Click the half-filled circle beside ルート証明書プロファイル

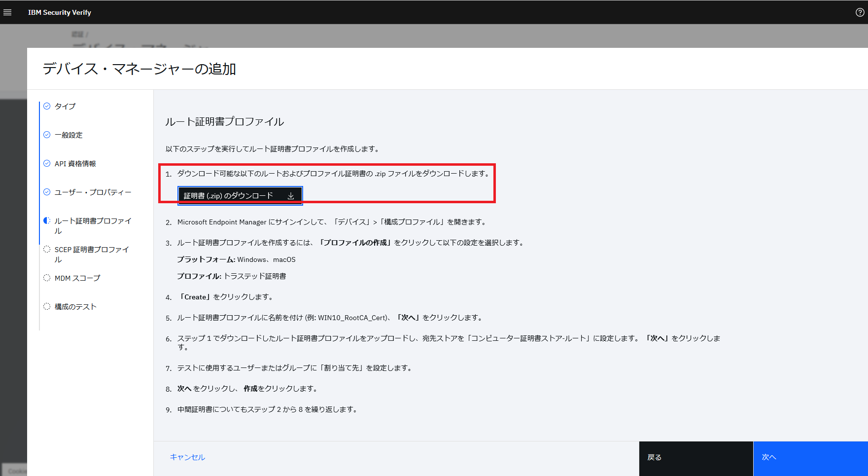[47, 220]
